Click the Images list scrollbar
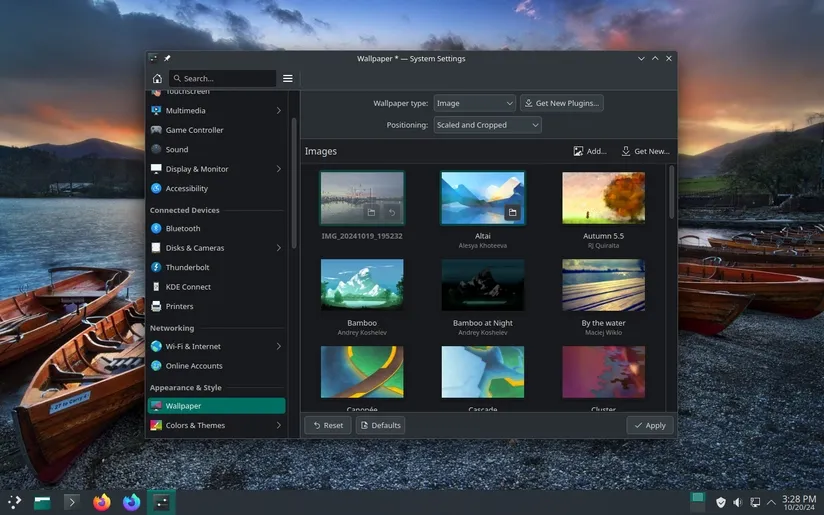824x515 pixels. tap(671, 192)
